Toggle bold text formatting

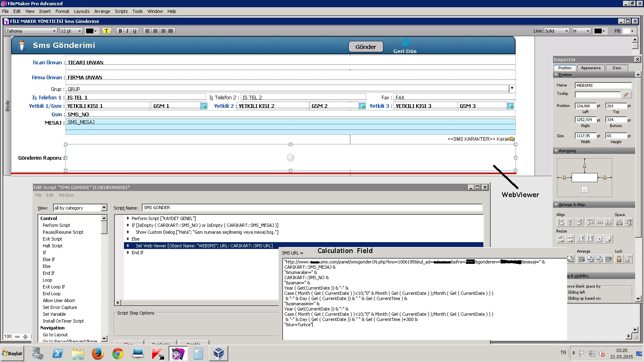(x=120, y=31)
